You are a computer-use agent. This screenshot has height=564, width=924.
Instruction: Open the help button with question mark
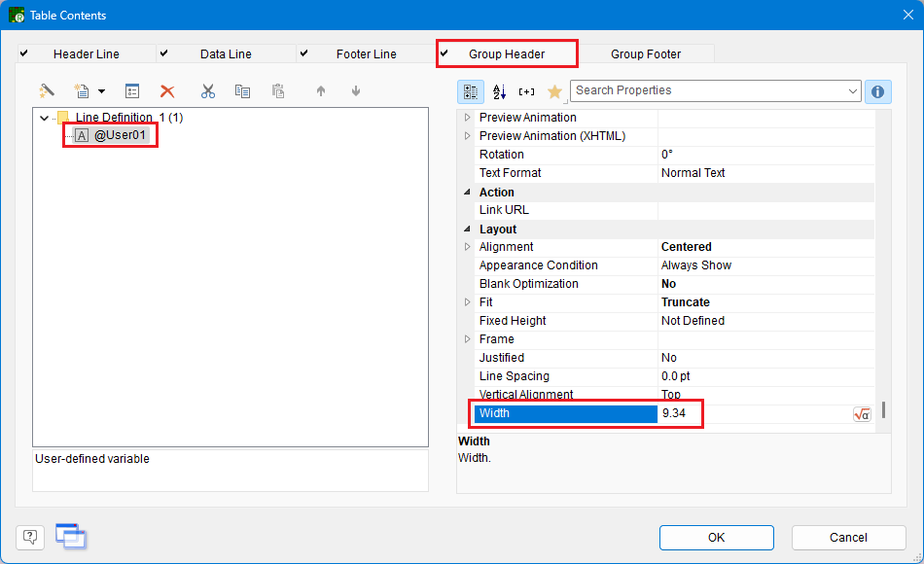tap(30, 537)
